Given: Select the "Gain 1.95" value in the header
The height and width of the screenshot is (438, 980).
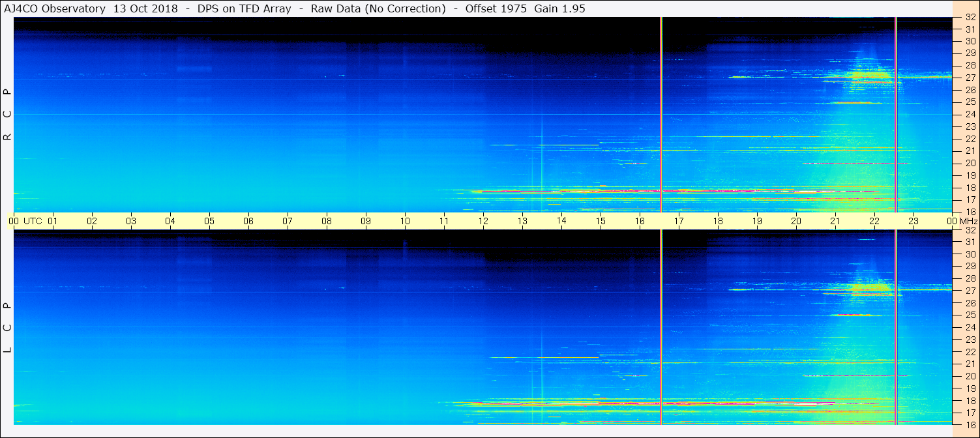Looking at the screenshot, I should tap(559, 8).
